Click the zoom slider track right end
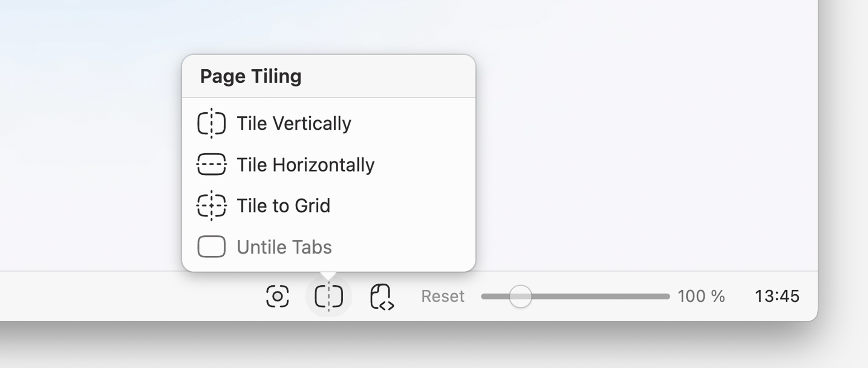 (667, 296)
